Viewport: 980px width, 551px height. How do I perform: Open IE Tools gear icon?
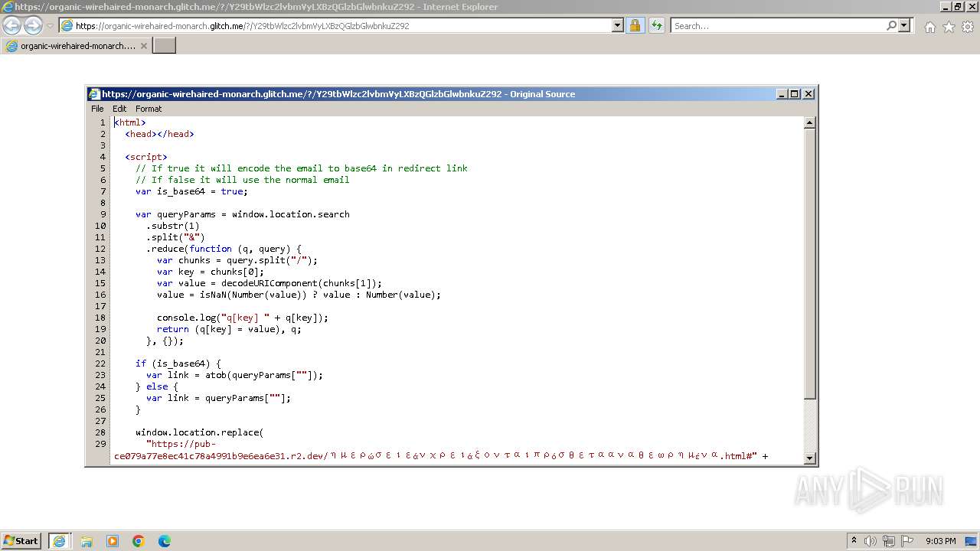968,27
